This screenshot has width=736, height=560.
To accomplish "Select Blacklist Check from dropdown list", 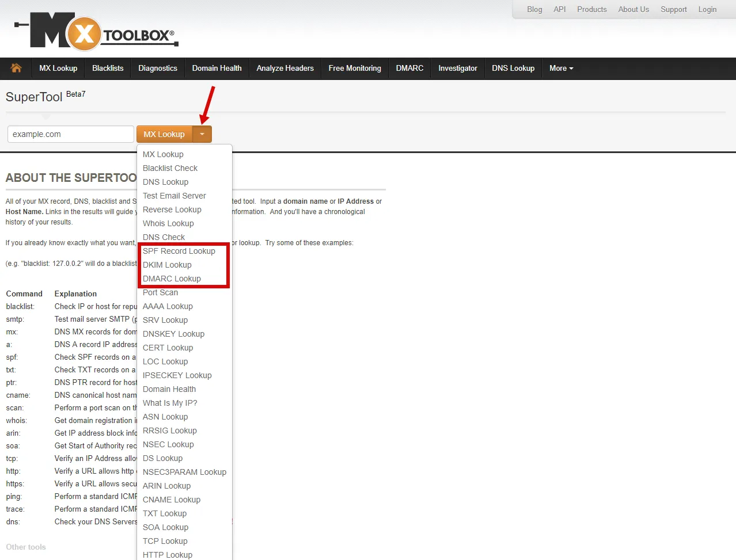I will [170, 168].
